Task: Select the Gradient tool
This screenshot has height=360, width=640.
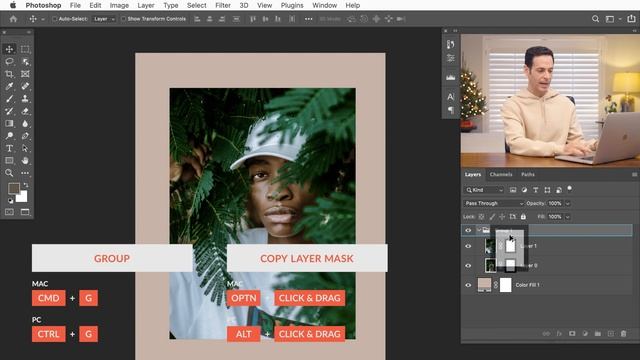Action: click(x=9, y=123)
